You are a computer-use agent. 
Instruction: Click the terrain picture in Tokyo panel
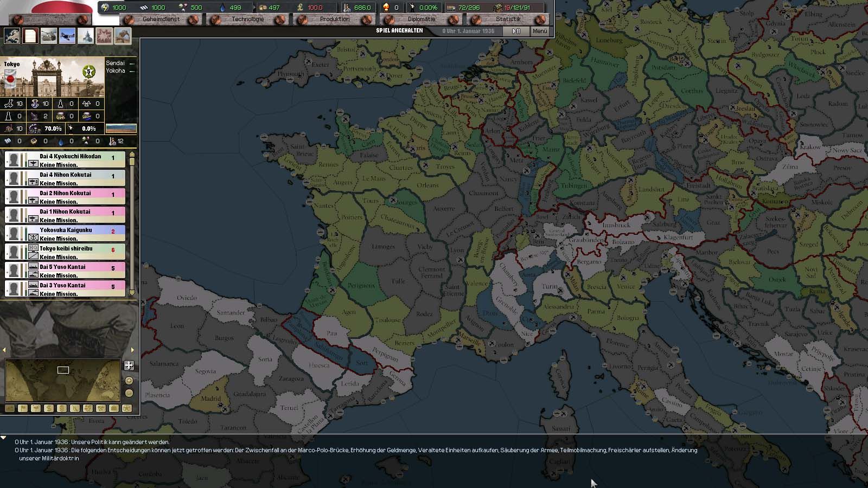(121, 129)
